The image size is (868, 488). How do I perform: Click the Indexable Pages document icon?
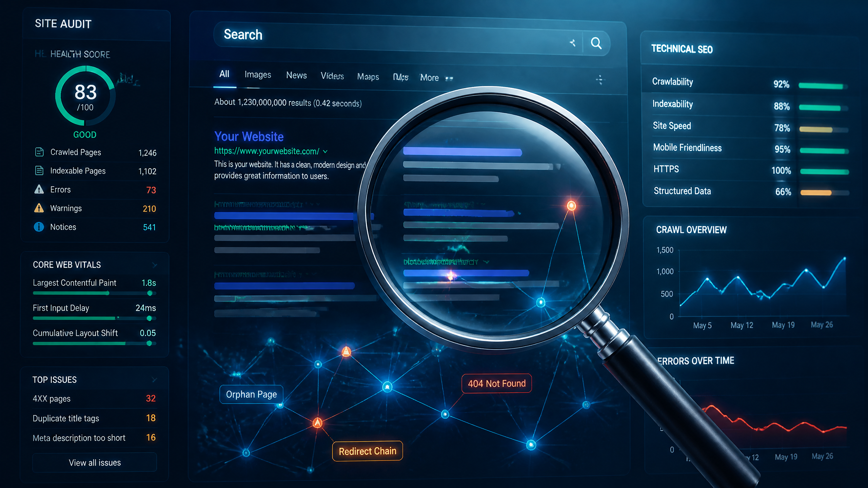pyautogui.click(x=39, y=170)
